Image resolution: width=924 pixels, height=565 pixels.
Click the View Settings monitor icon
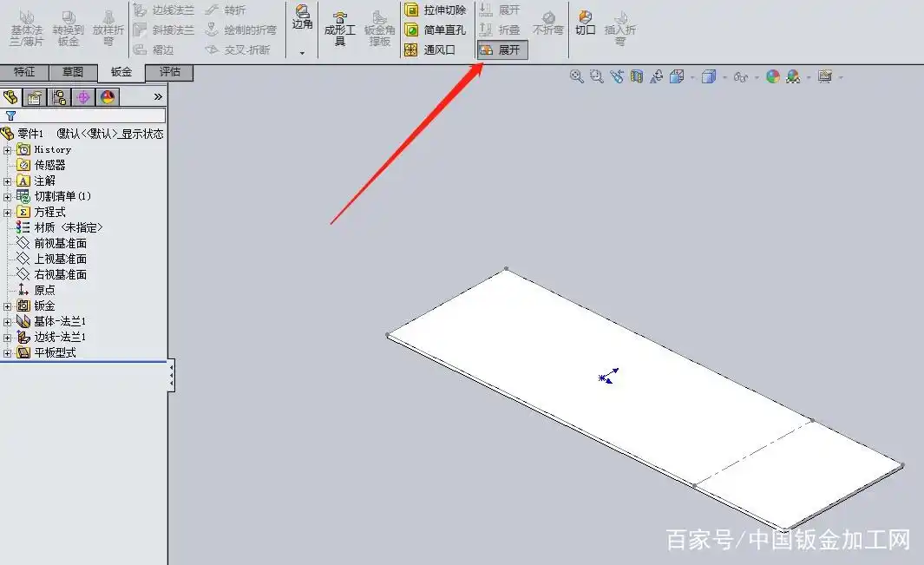tap(824, 76)
